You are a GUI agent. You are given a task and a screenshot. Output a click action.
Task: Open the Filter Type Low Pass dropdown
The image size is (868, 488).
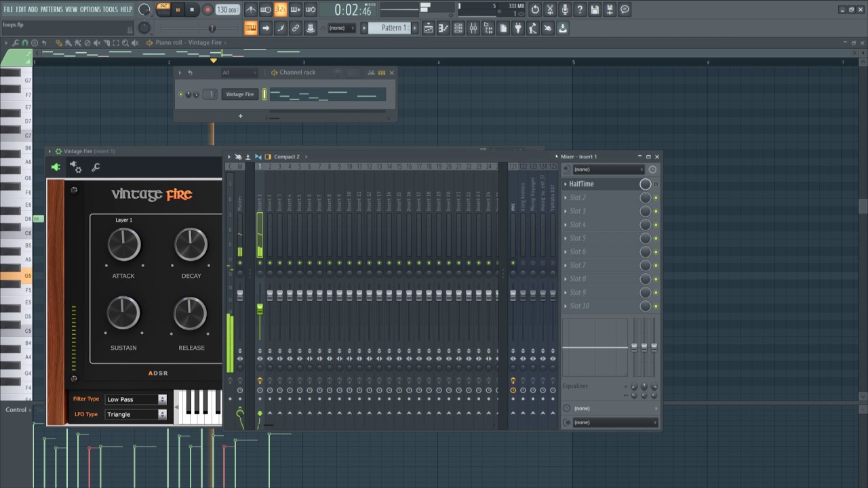coord(136,399)
